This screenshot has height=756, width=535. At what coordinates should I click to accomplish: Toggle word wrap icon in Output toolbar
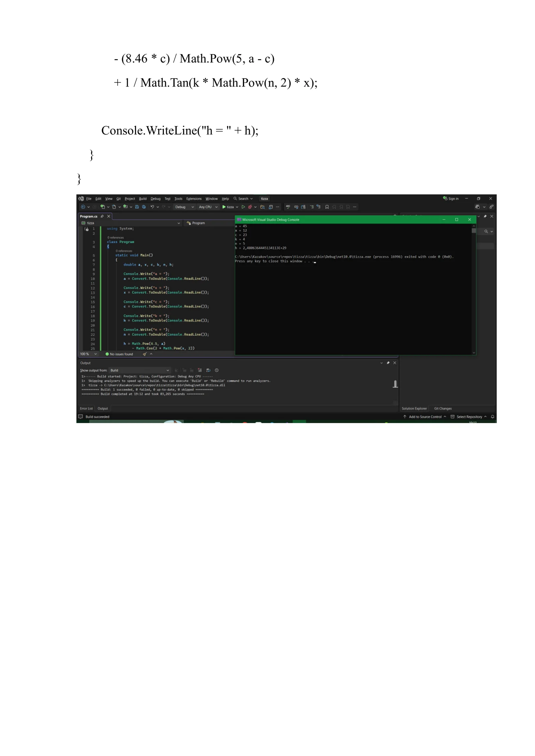click(208, 370)
